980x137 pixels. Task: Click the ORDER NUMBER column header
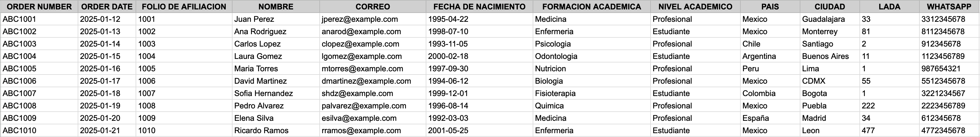point(39,7)
